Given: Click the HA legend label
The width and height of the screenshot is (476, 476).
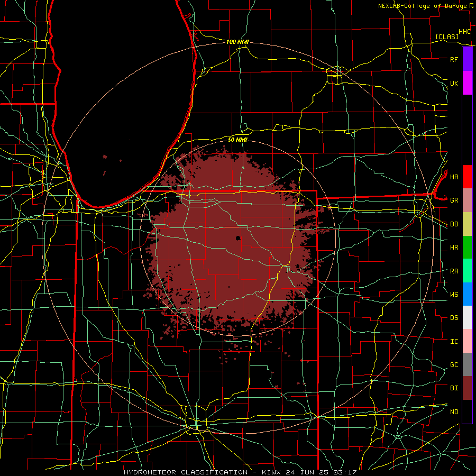Looking at the screenshot, I should tap(454, 177).
